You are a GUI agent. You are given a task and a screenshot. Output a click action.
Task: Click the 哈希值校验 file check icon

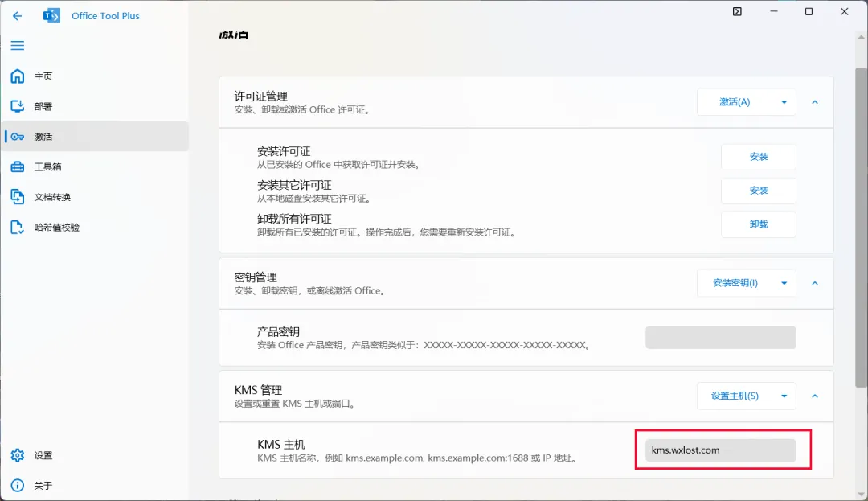tap(17, 227)
